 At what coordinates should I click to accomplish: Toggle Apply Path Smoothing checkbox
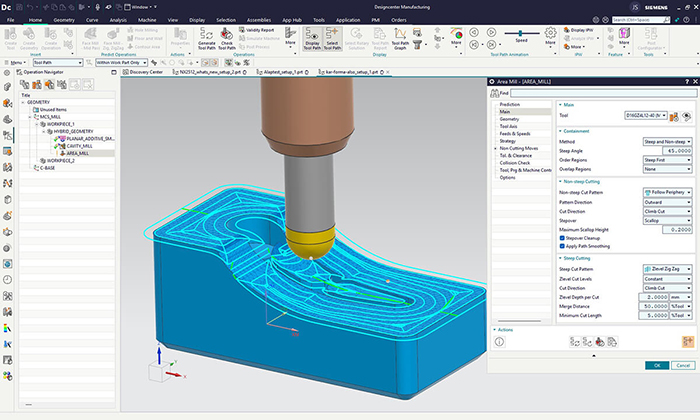(x=564, y=246)
